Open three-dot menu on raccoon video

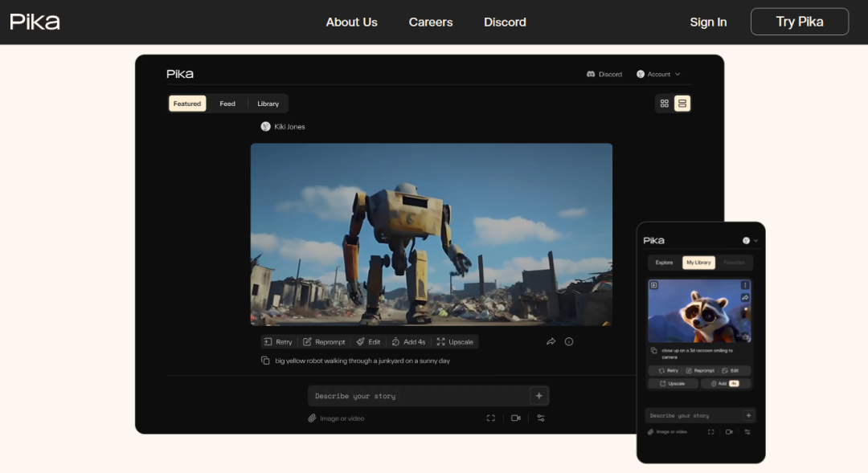[745, 285]
